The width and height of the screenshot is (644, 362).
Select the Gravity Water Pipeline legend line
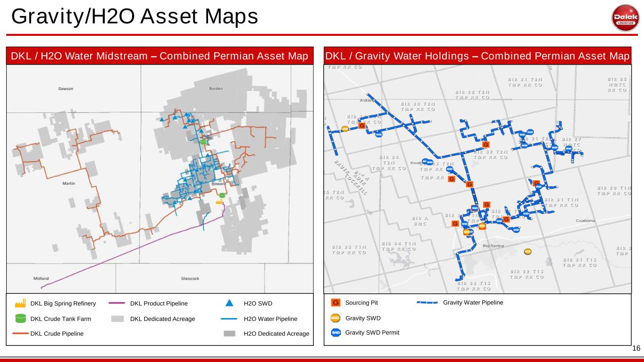428,303
